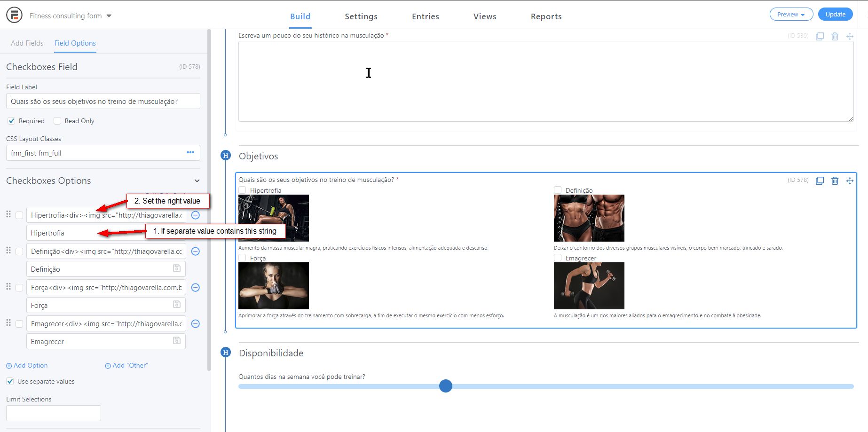Switch to the Add Fields tab

point(27,43)
